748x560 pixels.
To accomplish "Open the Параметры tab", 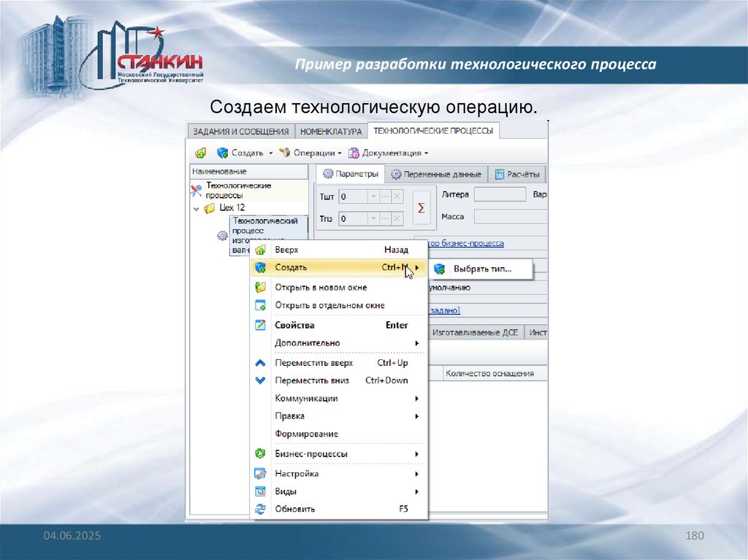I will point(351,174).
